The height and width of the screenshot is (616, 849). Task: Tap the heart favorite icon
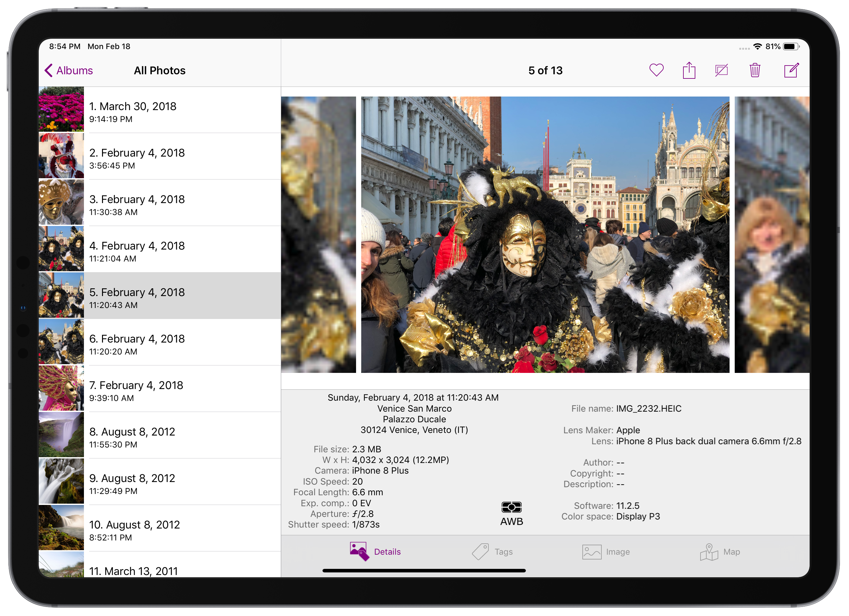(656, 70)
